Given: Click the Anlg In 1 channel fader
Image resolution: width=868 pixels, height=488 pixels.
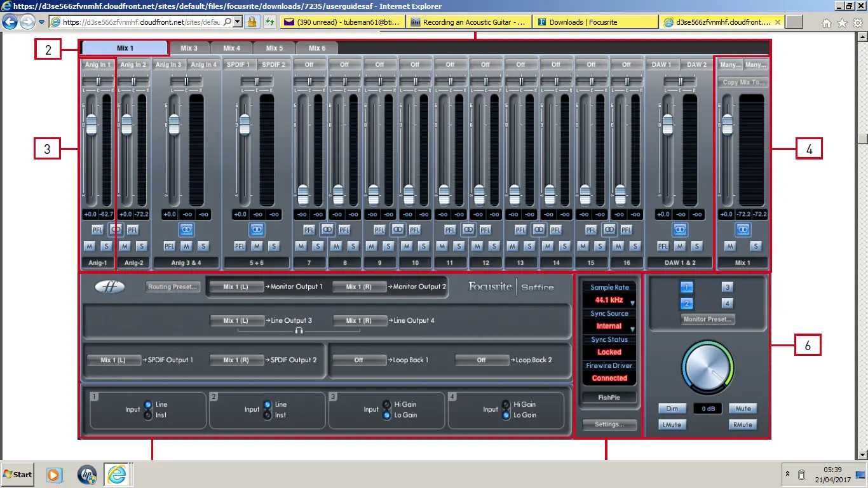Looking at the screenshot, I should point(92,125).
